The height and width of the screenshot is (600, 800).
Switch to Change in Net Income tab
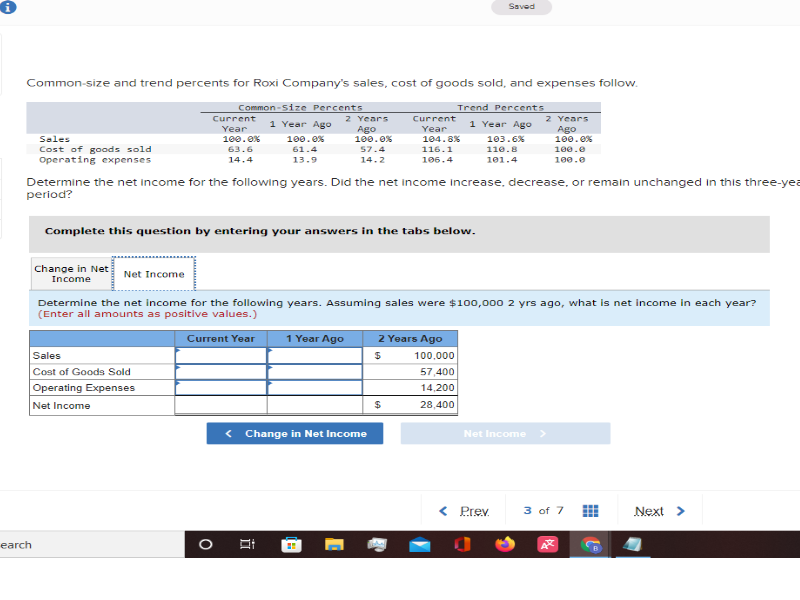71,273
